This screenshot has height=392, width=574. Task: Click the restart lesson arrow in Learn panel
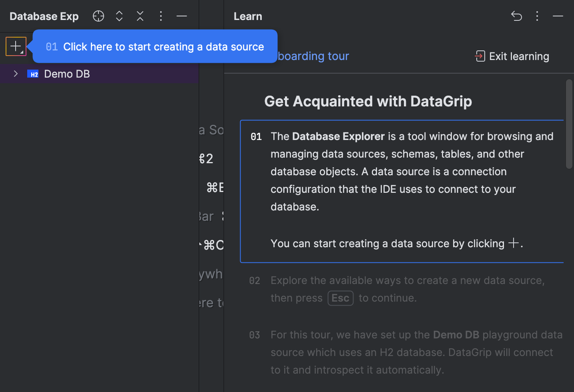coord(516,16)
